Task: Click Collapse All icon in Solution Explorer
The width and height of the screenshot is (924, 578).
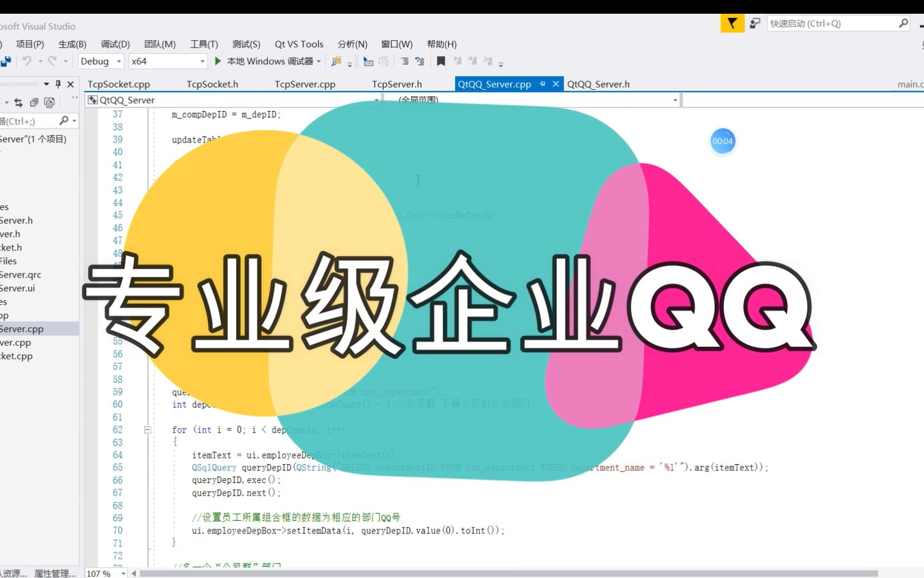Action: pos(34,102)
